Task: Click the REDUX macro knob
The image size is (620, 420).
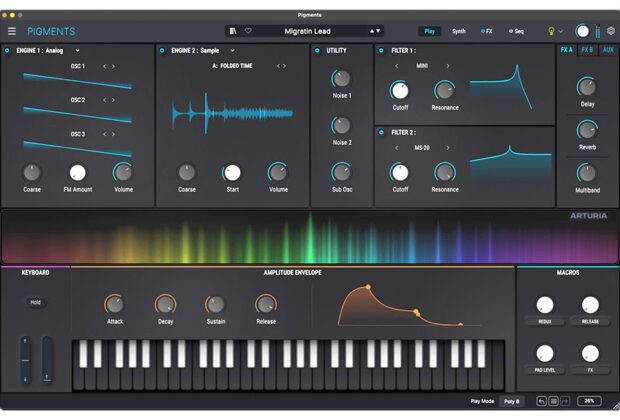Action: point(544,305)
